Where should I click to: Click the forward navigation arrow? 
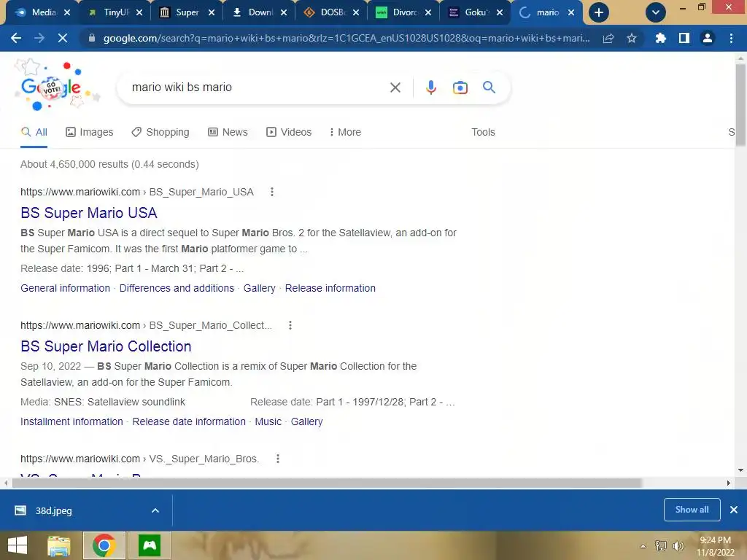tap(39, 38)
